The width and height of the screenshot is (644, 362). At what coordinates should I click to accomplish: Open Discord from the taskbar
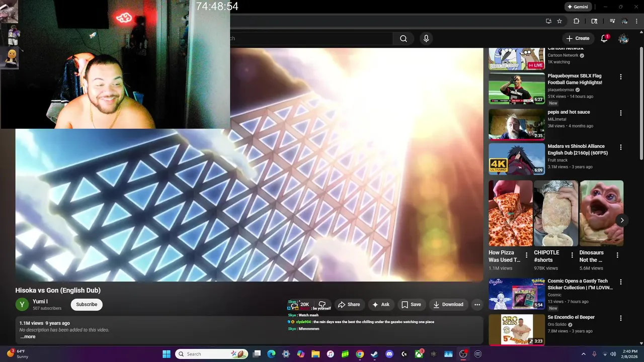389,354
